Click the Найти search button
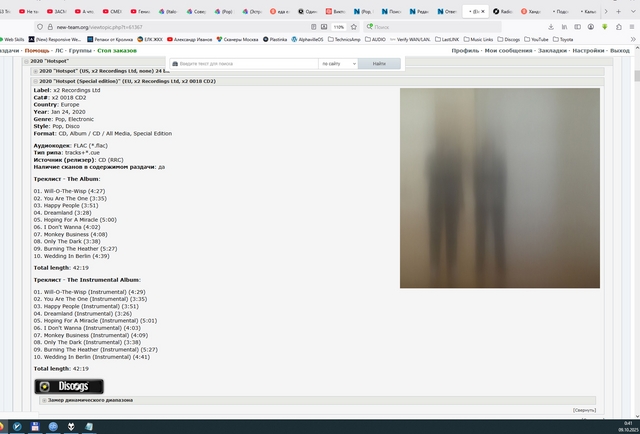The image size is (640, 434). [379, 63]
